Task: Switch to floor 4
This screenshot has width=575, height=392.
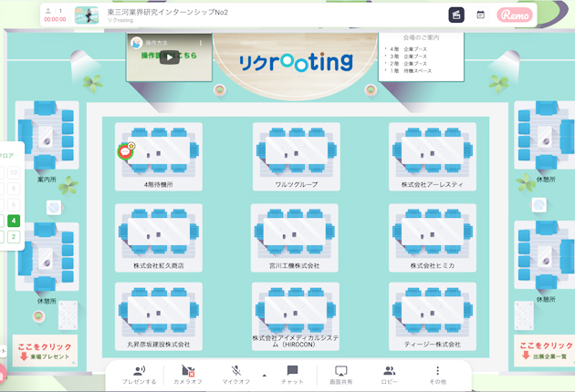Action: coord(14,221)
